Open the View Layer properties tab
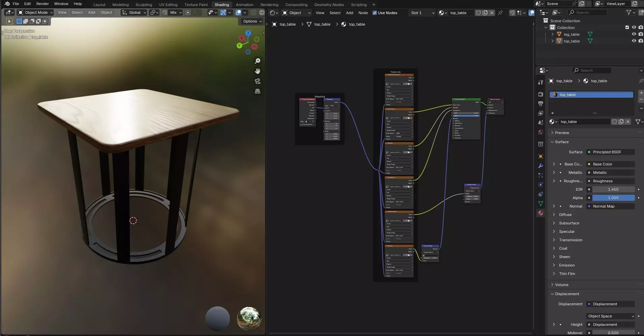This screenshot has height=336, width=644. point(541,113)
